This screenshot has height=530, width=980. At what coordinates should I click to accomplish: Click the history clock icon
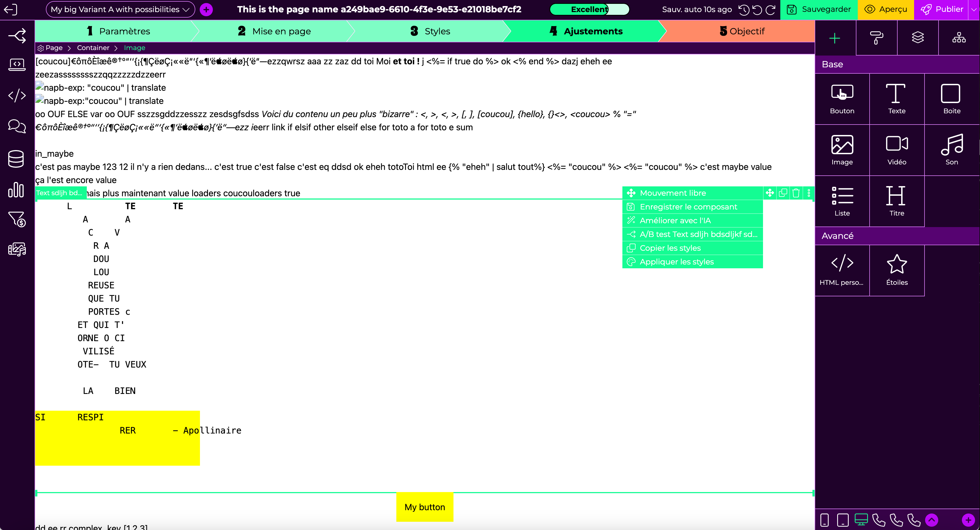pyautogui.click(x=743, y=10)
